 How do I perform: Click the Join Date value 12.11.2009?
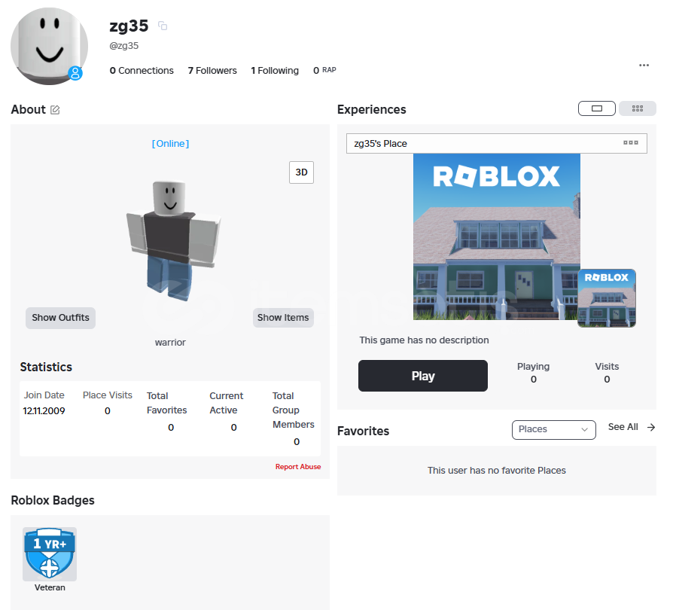point(44,411)
